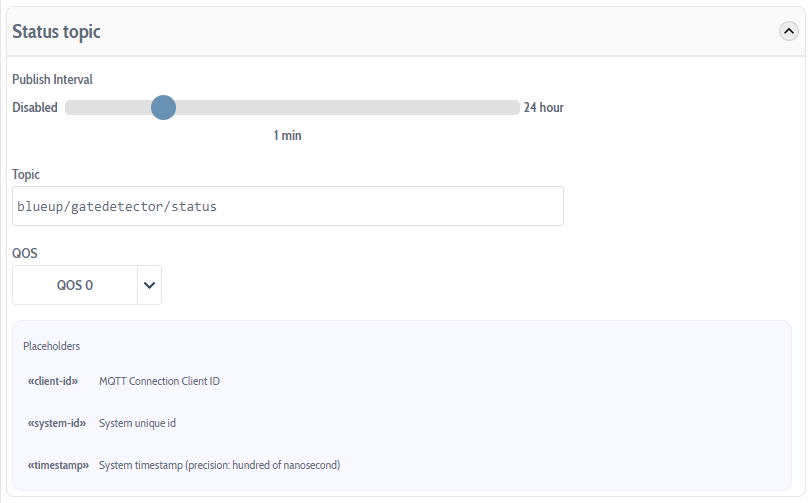Click the Publish Interval slider handle

click(x=163, y=107)
